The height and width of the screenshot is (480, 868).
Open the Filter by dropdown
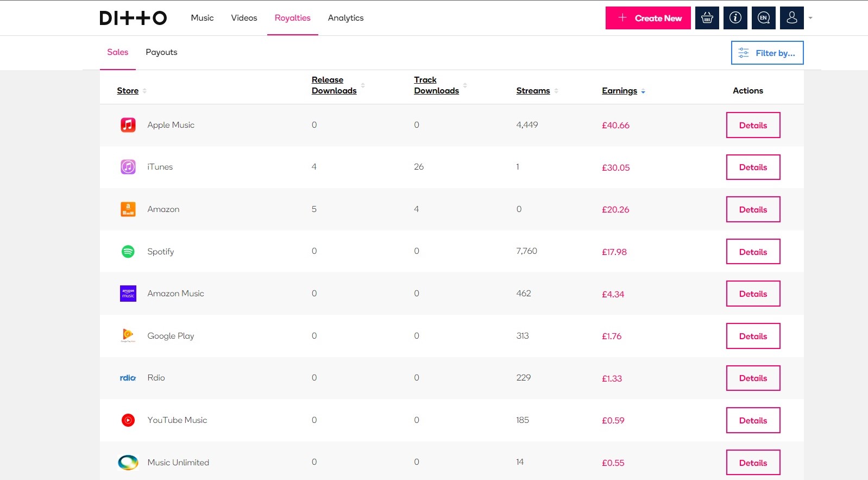coord(767,53)
